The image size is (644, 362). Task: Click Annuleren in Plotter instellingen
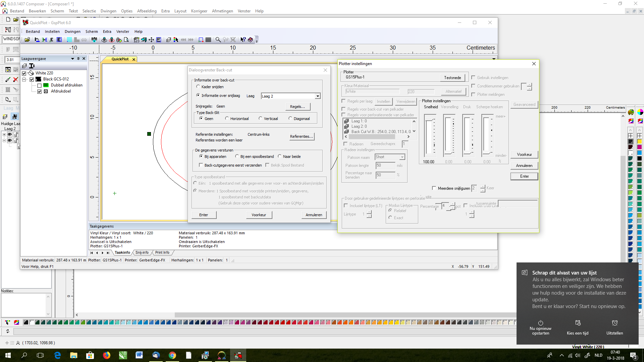coord(524,166)
